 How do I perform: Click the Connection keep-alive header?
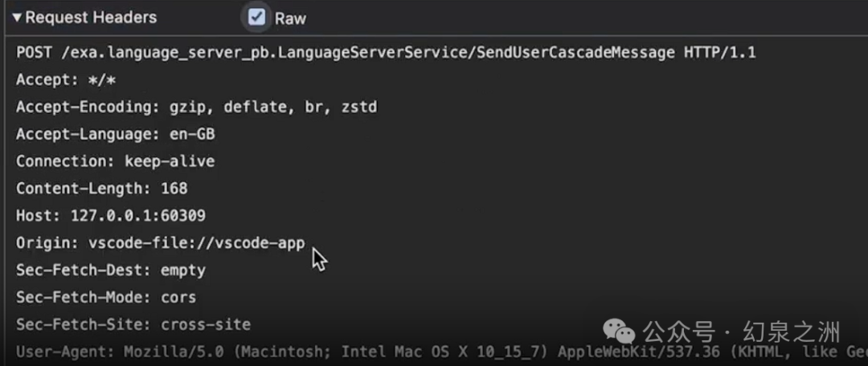(115, 161)
